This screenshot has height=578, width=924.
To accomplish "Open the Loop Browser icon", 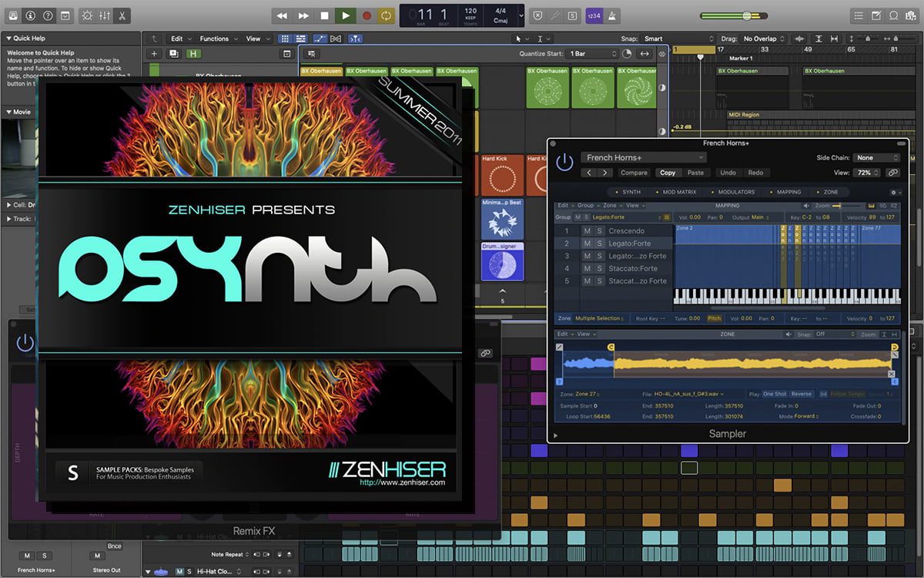I will tap(895, 15).
